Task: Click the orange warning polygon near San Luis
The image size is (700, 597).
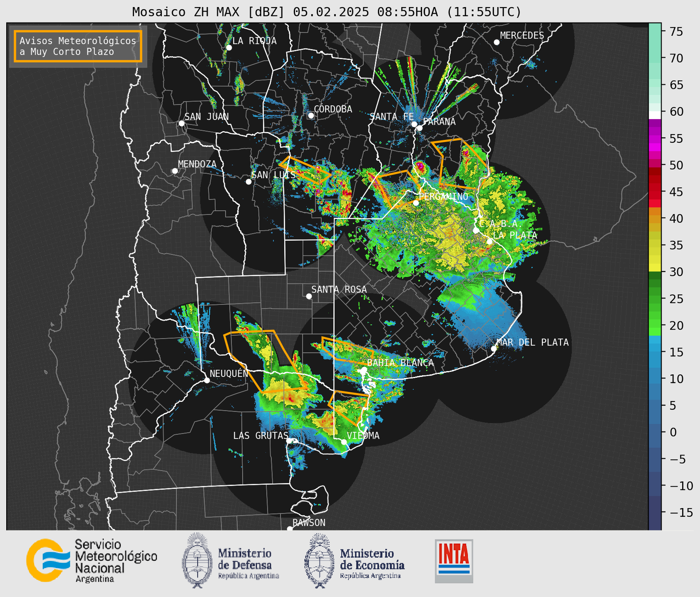Action: tap(305, 171)
